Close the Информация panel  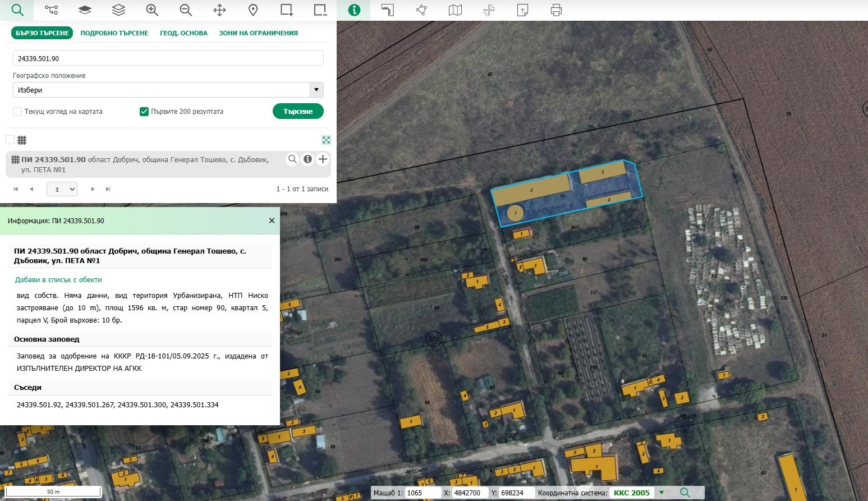pyautogui.click(x=272, y=220)
